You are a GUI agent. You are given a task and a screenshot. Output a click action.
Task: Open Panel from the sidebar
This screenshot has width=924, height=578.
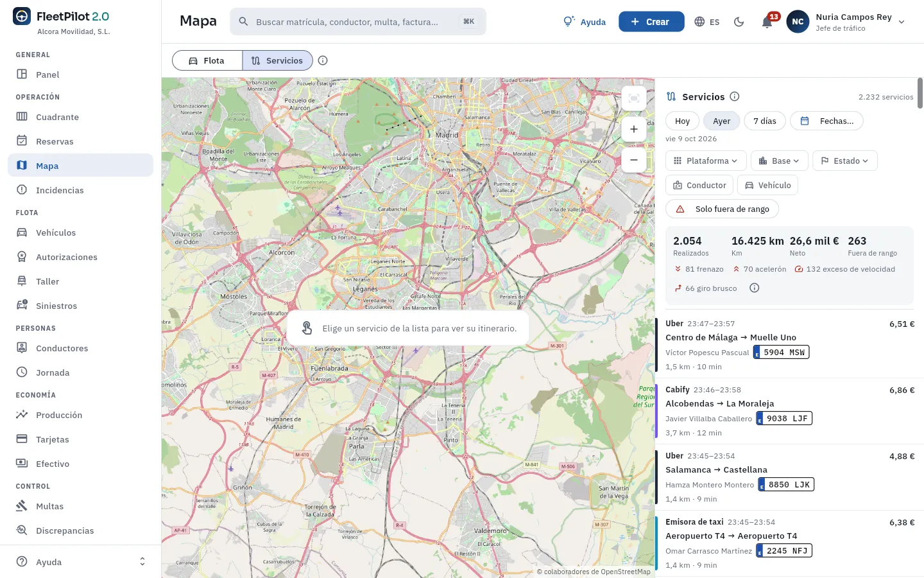point(81,74)
